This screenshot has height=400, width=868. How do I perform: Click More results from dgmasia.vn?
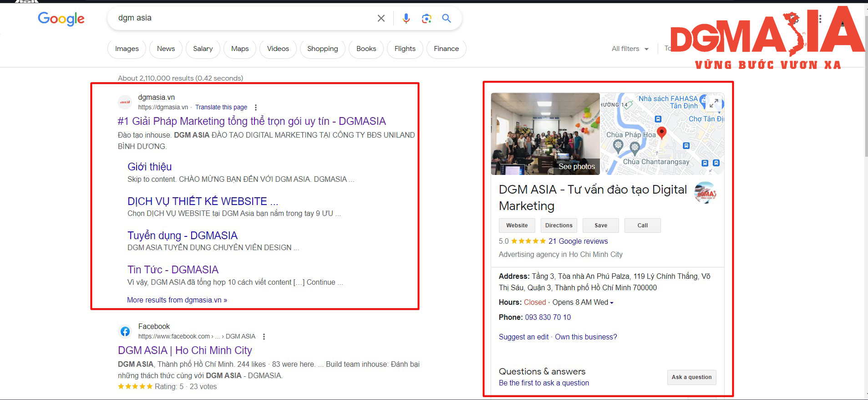pos(177,300)
